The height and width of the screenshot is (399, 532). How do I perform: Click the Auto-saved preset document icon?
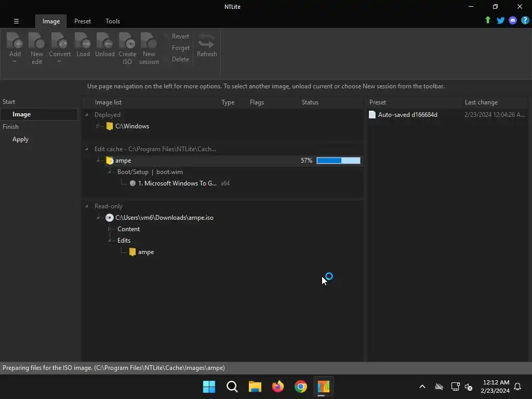click(x=372, y=115)
